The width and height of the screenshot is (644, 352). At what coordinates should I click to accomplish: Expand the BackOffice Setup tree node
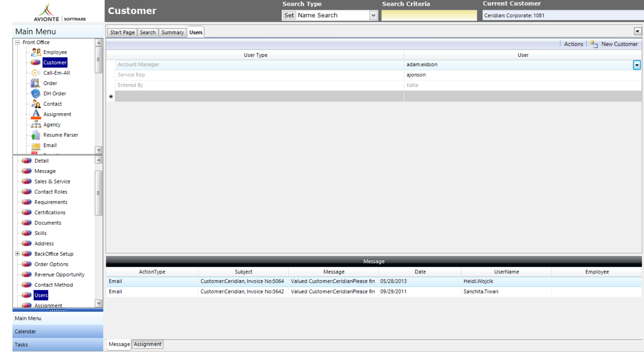click(x=17, y=254)
